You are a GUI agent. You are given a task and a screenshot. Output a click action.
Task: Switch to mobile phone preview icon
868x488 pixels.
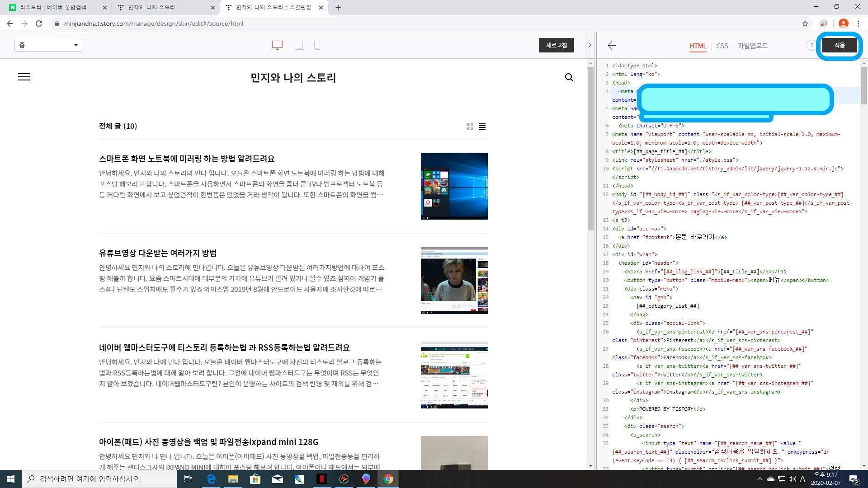tap(317, 45)
